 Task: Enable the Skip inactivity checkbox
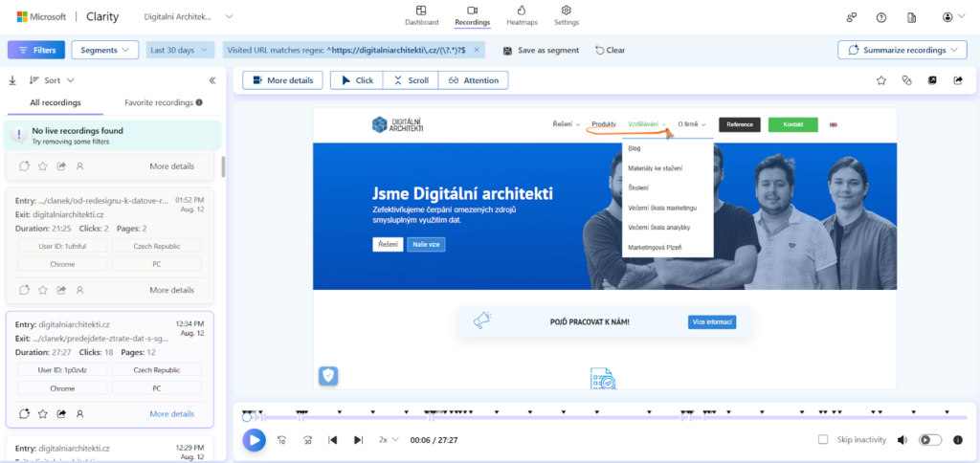pyautogui.click(x=823, y=440)
